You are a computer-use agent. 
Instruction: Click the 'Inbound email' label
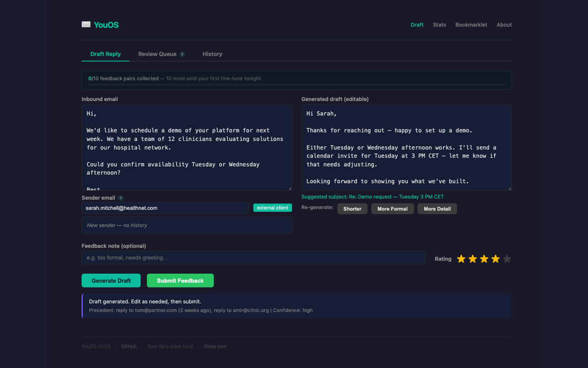(x=100, y=99)
